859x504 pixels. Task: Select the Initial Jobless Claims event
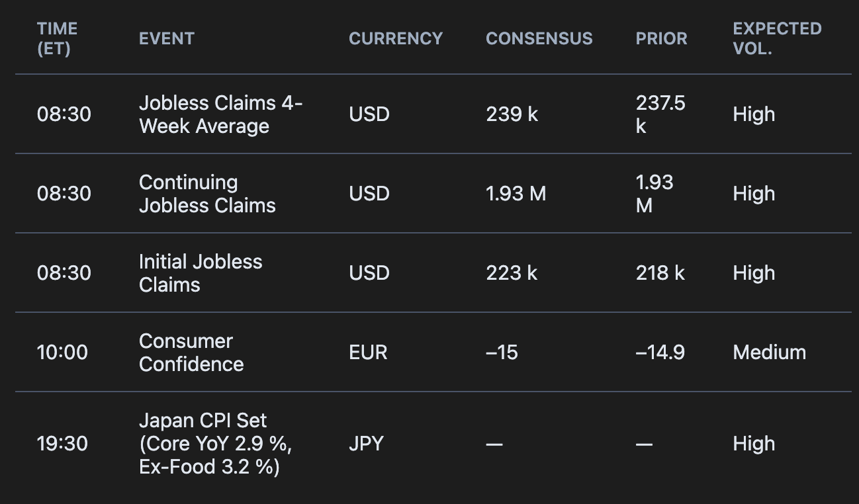click(x=201, y=273)
